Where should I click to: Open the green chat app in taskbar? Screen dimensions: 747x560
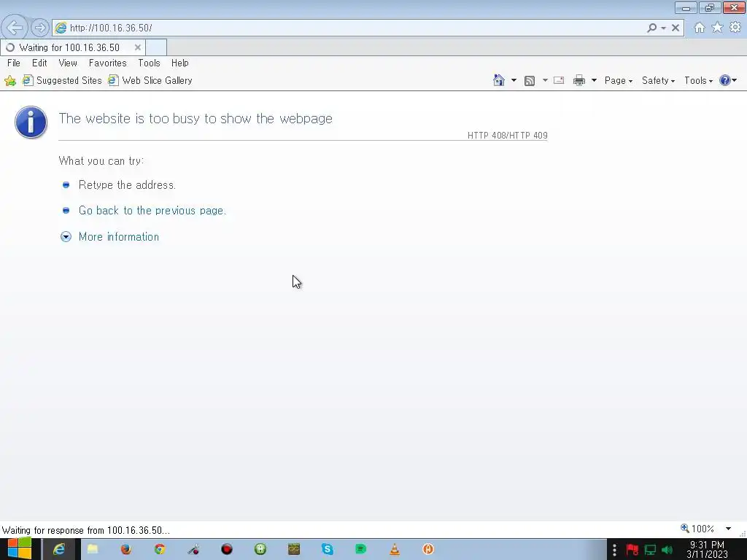point(360,549)
